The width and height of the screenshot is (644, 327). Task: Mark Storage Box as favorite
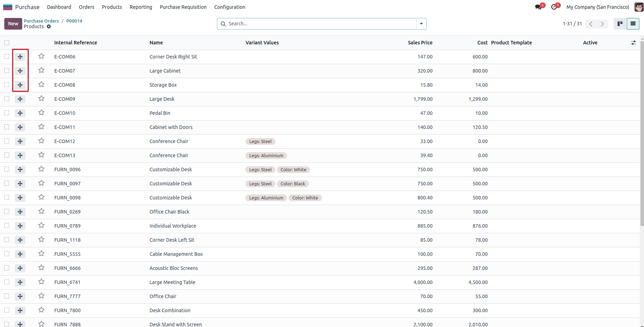click(41, 85)
